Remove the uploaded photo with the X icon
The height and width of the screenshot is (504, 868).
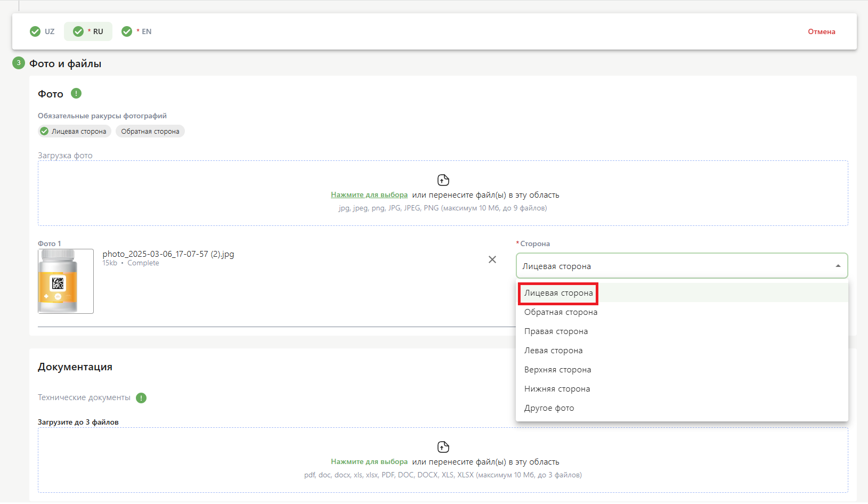coord(492,259)
